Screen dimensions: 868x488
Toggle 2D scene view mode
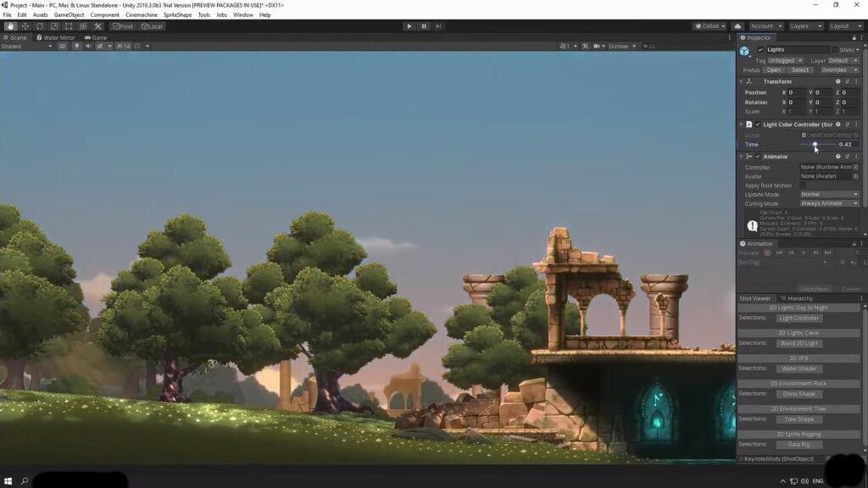coord(62,47)
